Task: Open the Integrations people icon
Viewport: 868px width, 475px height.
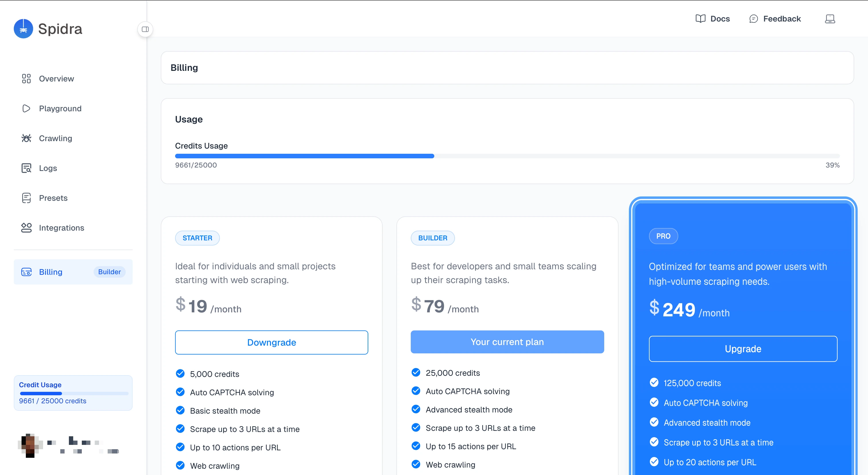Action: coord(26,227)
